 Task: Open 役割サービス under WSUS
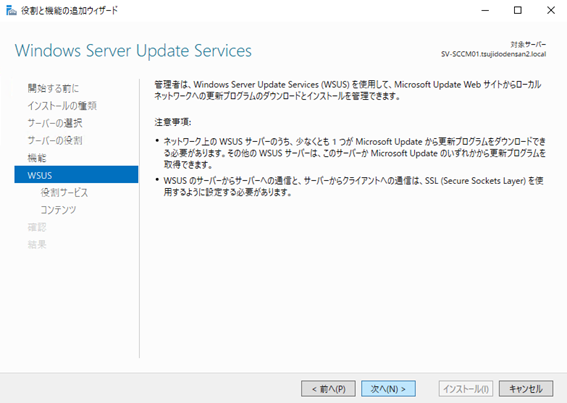click(64, 192)
